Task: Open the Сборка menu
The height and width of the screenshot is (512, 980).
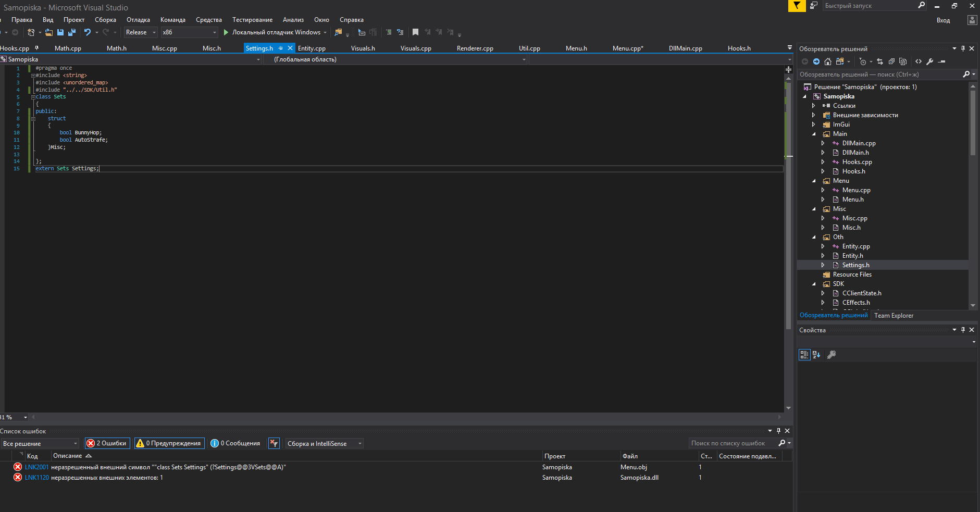Action: [x=105, y=20]
